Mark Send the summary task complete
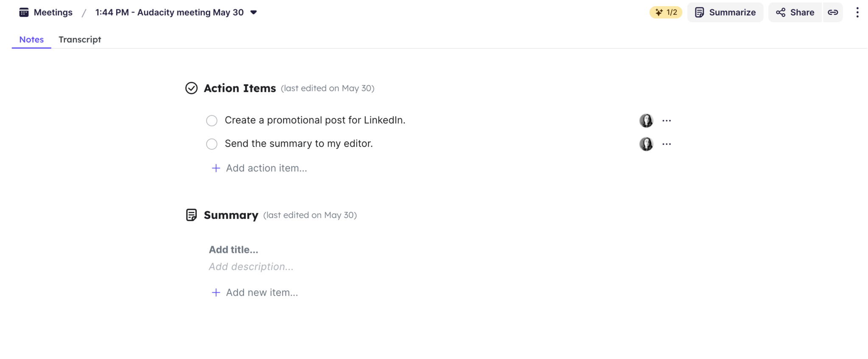The height and width of the screenshot is (359, 868). (211, 144)
